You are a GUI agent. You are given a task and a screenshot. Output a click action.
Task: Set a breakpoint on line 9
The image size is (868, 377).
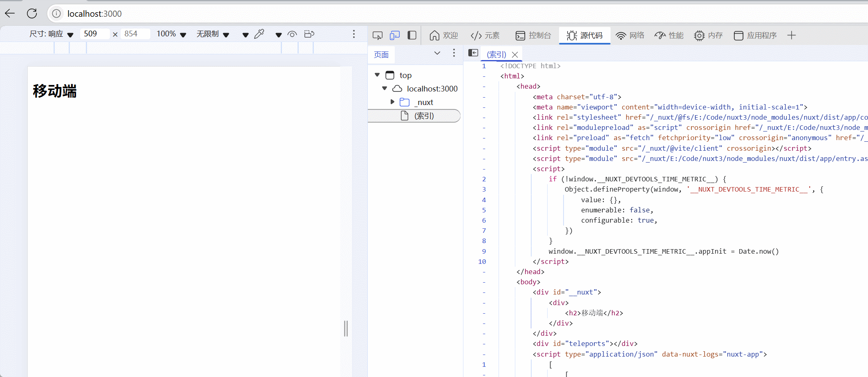click(484, 251)
